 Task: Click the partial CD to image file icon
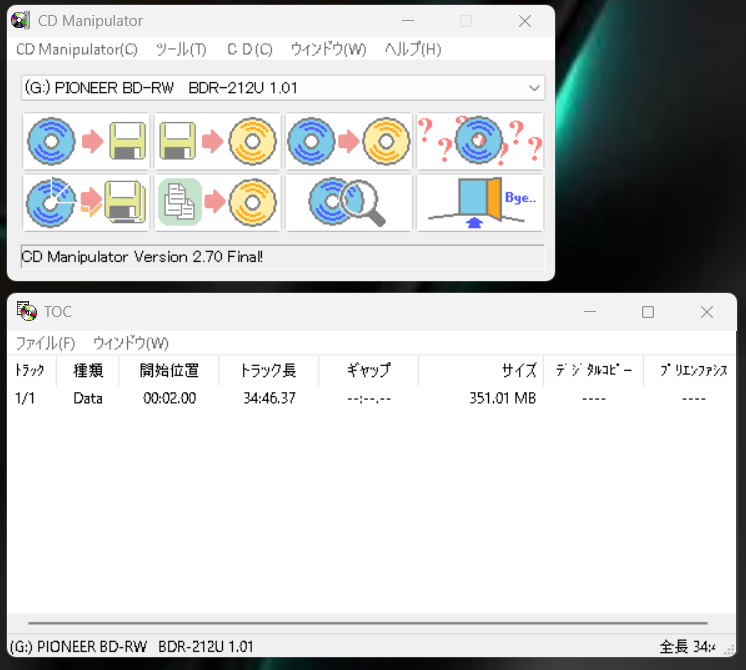pyautogui.click(x=86, y=203)
